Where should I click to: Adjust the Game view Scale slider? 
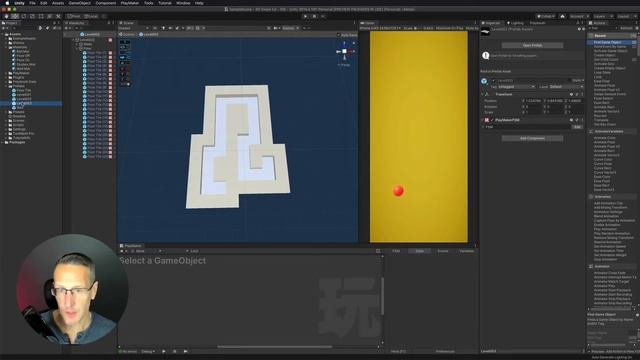pyautogui.click(x=418, y=28)
